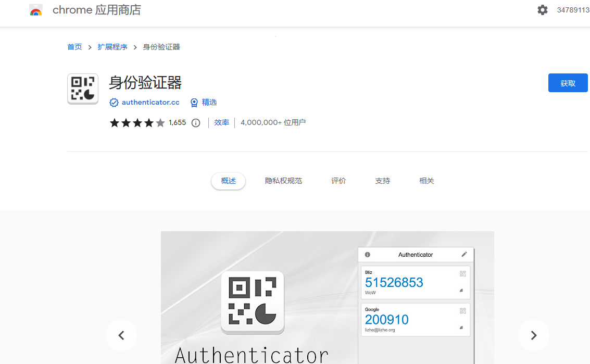Switch to the 隐私权规范 tab
The height and width of the screenshot is (364, 590).
point(283,181)
